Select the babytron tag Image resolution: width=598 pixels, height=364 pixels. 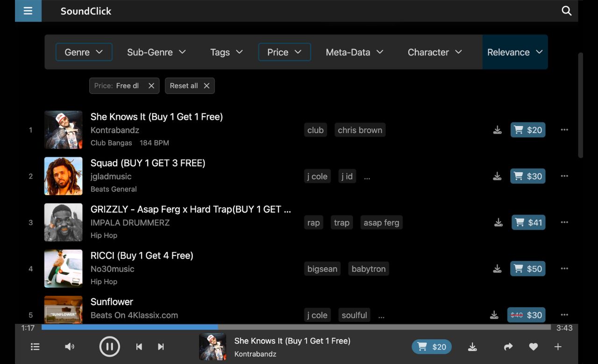coord(369,269)
